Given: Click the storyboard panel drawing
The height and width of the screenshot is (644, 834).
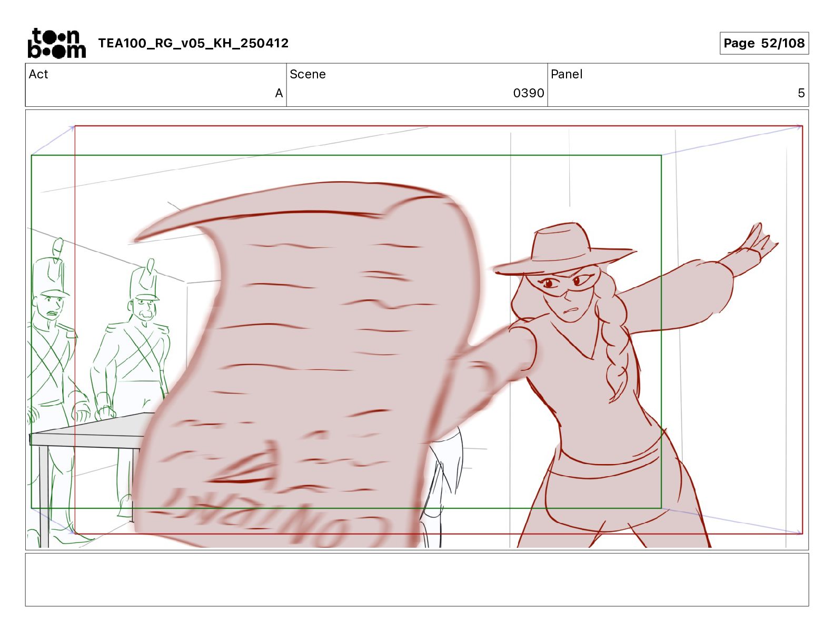Looking at the screenshot, I should pos(417,330).
